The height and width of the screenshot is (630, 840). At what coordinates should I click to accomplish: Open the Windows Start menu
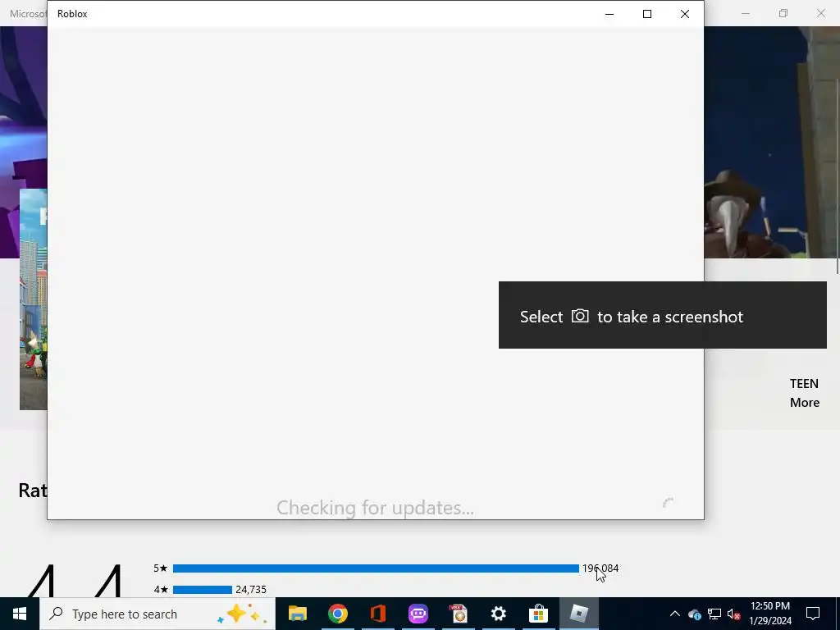(x=20, y=614)
